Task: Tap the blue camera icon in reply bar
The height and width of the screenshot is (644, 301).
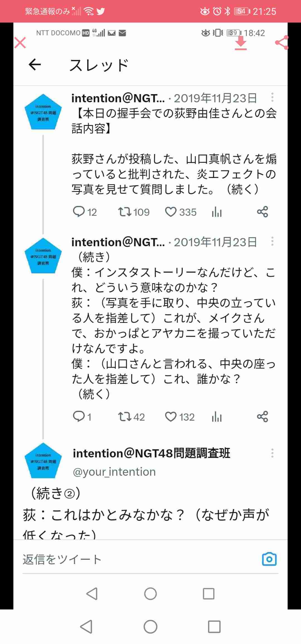Action: point(270,559)
